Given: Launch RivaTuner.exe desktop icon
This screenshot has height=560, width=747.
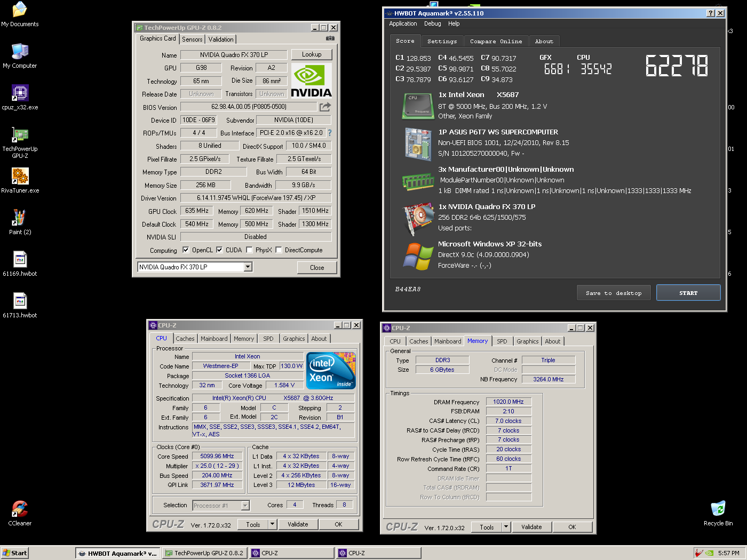Looking at the screenshot, I should (x=20, y=181).
